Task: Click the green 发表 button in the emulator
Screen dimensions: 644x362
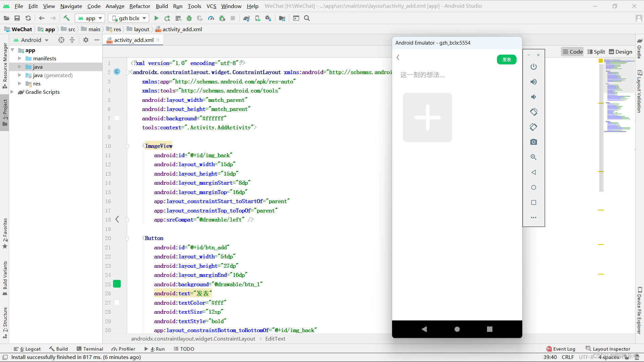Action: (506, 60)
